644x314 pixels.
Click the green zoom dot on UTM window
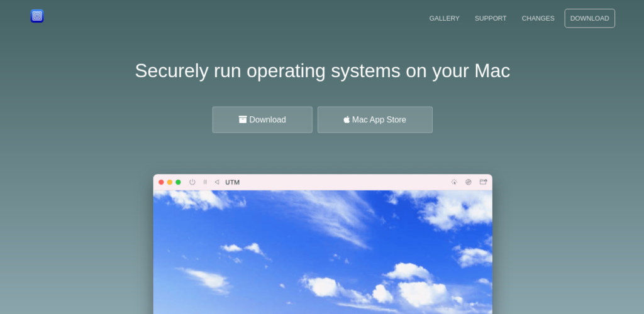coord(178,182)
